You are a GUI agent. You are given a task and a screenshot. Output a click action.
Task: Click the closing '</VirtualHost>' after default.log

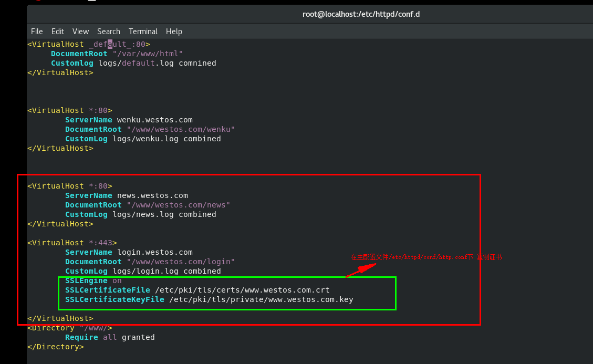(60, 72)
